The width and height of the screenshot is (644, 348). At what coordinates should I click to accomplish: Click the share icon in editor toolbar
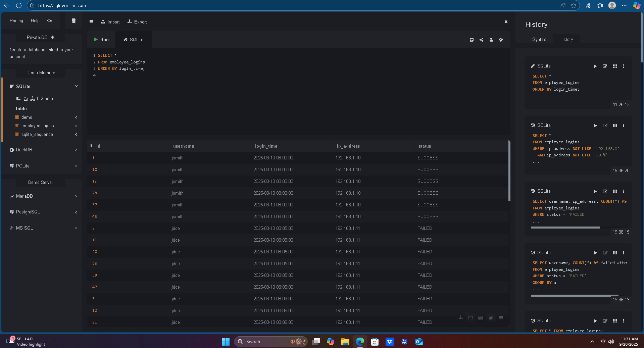481,40
